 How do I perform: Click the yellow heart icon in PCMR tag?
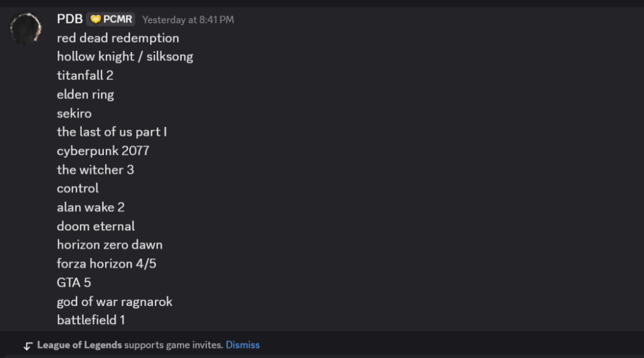[x=96, y=20]
